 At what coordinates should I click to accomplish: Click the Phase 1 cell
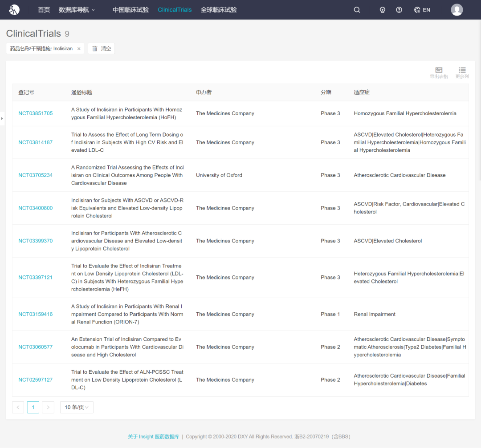tap(330, 314)
